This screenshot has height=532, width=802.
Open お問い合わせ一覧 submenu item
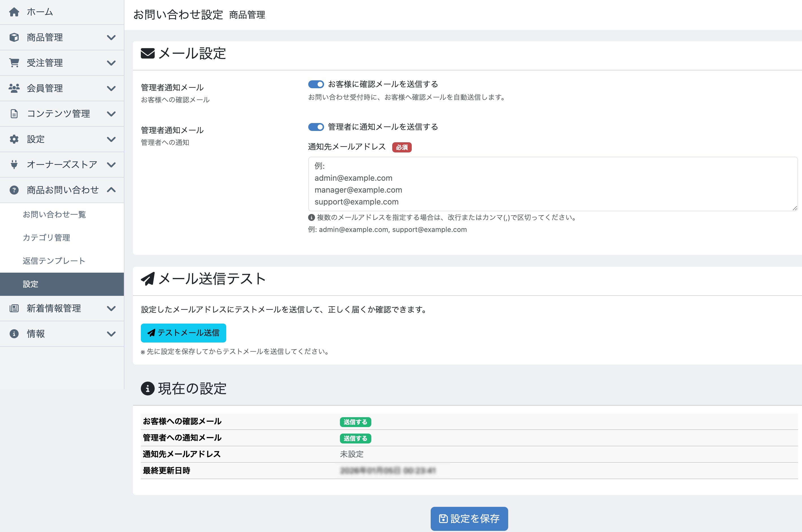tap(62, 215)
